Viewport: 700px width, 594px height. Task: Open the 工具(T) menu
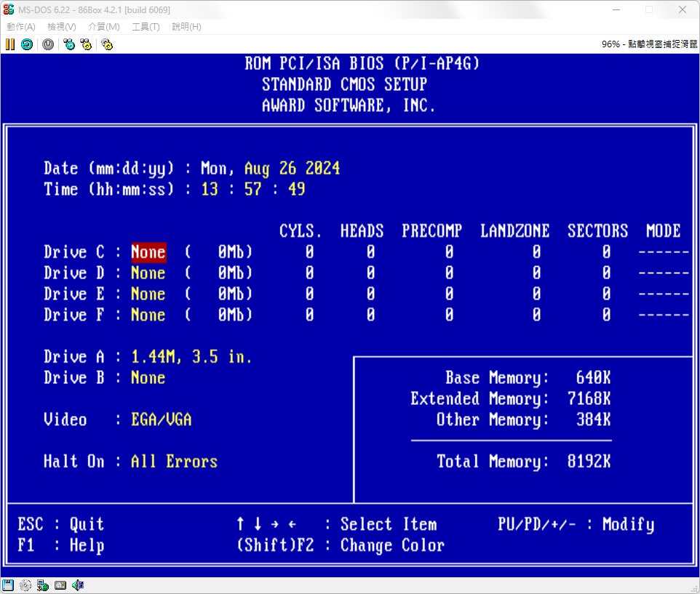[146, 27]
